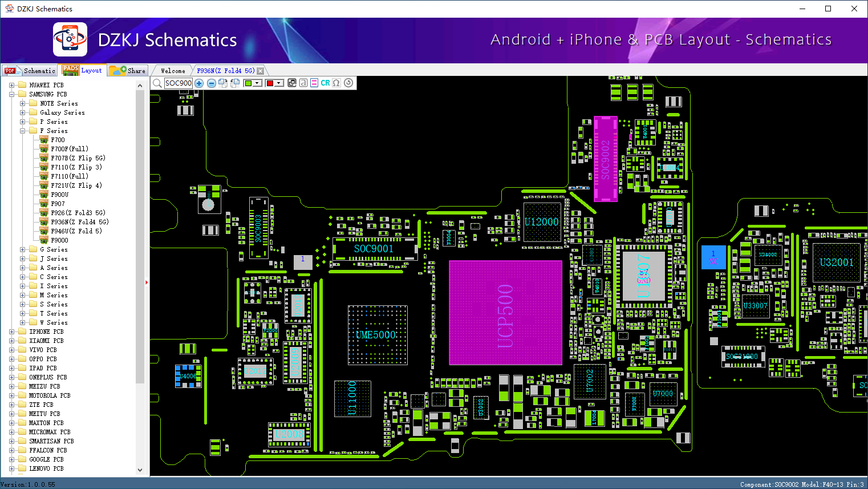
Task: Expand the IPHONE PCB tree node
Action: (x=12, y=332)
